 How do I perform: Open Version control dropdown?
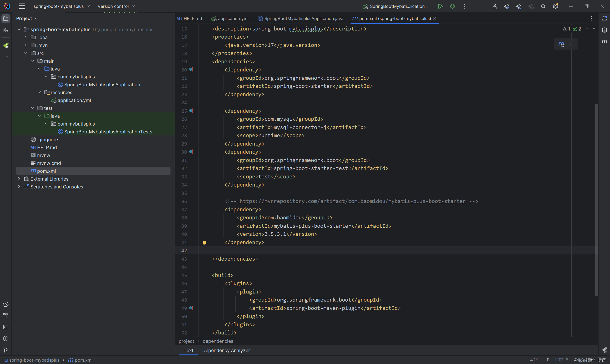click(116, 6)
